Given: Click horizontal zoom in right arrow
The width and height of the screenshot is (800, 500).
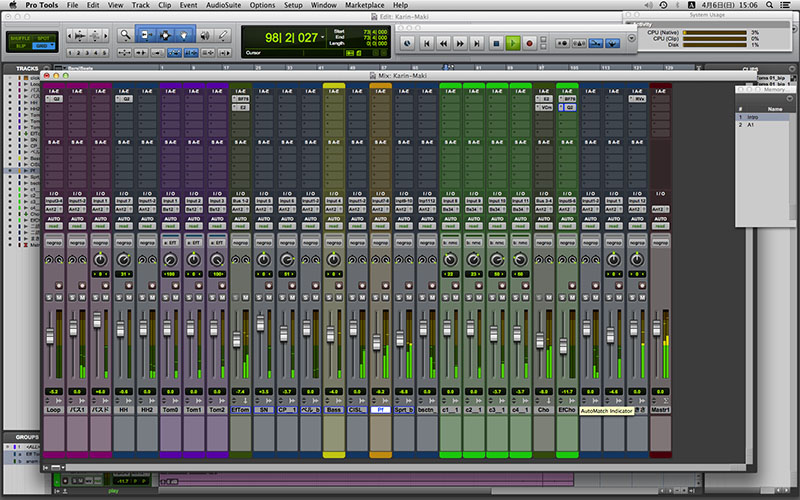Looking at the screenshot, I should pyautogui.click(x=106, y=36).
